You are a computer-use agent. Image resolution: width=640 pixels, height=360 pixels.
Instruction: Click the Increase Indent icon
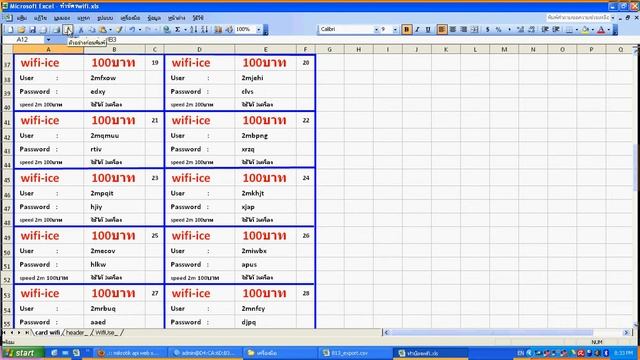[x=556, y=29]
